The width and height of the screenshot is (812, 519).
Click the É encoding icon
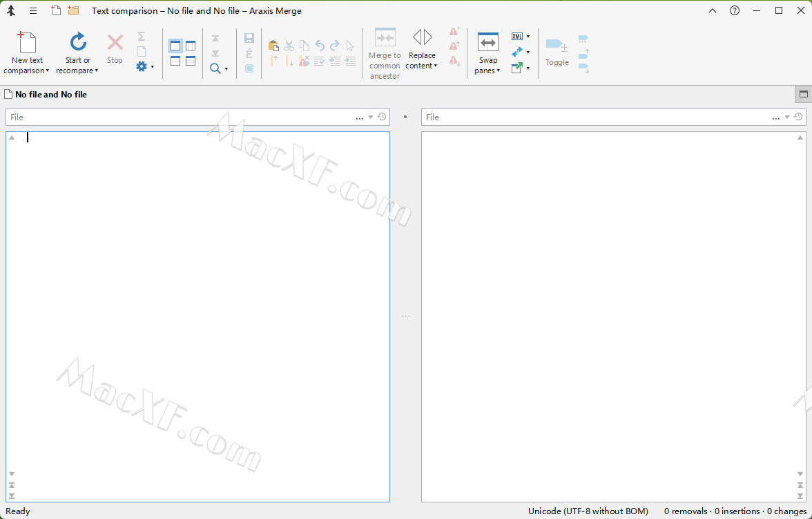pyautogui.click(x=249, y=53)
